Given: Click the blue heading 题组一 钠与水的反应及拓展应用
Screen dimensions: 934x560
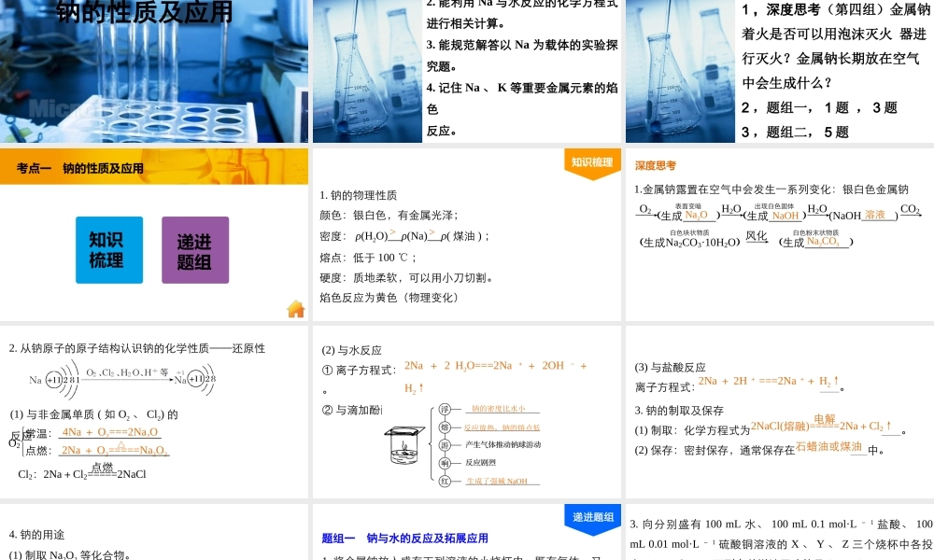Looking at the screenshot, I should (405, 538).
